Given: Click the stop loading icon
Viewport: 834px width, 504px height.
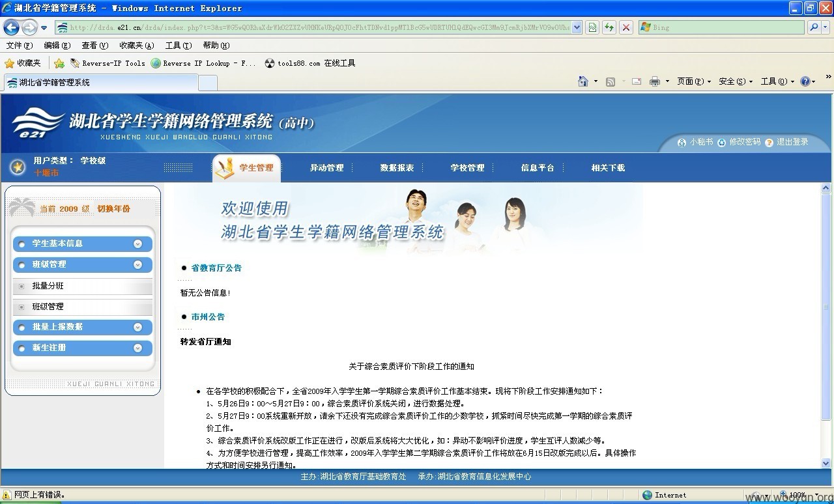Looking at the screenshot, I should (x=626, y=27).
